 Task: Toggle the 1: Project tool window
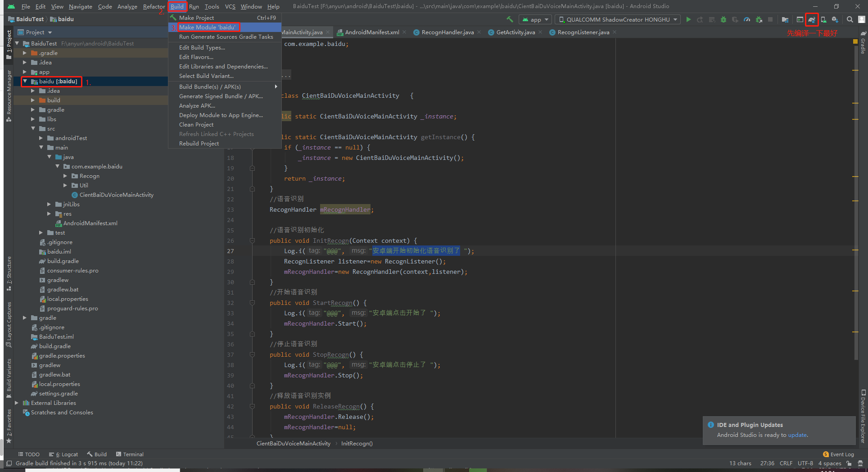coord(9,44)
